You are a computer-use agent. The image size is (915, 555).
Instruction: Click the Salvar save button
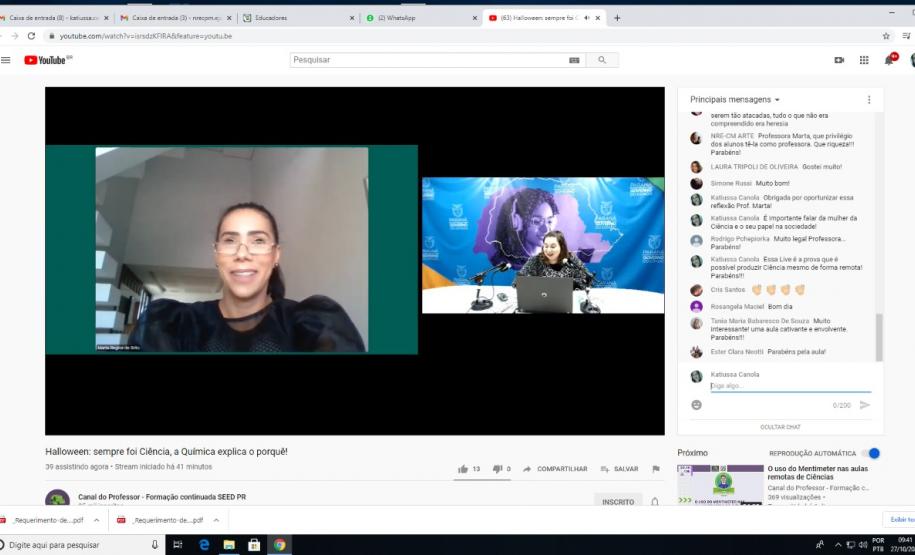pyautogui.click(x=619, y=469)
